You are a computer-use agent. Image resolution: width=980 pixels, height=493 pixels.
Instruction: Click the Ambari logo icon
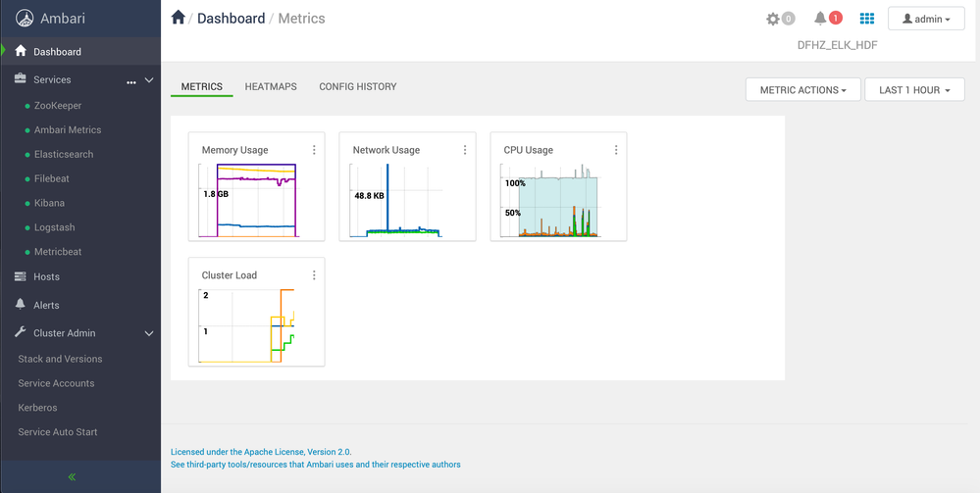pos(23,18)
